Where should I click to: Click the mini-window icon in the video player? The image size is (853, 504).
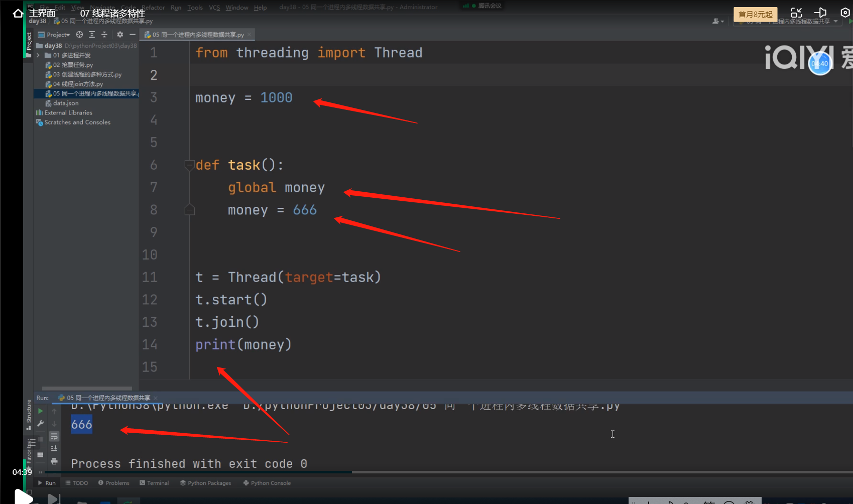click(796, 13)
